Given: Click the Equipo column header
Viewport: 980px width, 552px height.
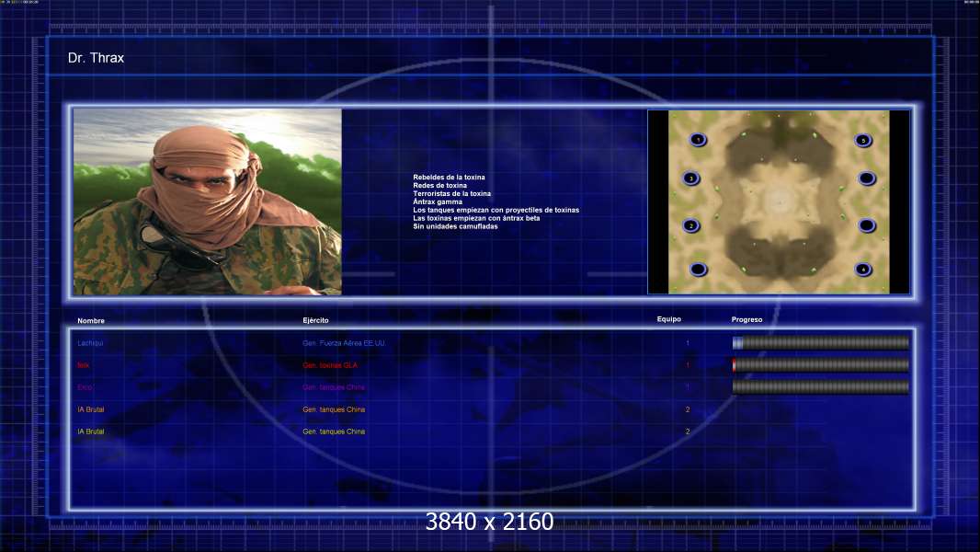Looking at the screenshot, I should point(668,319).
